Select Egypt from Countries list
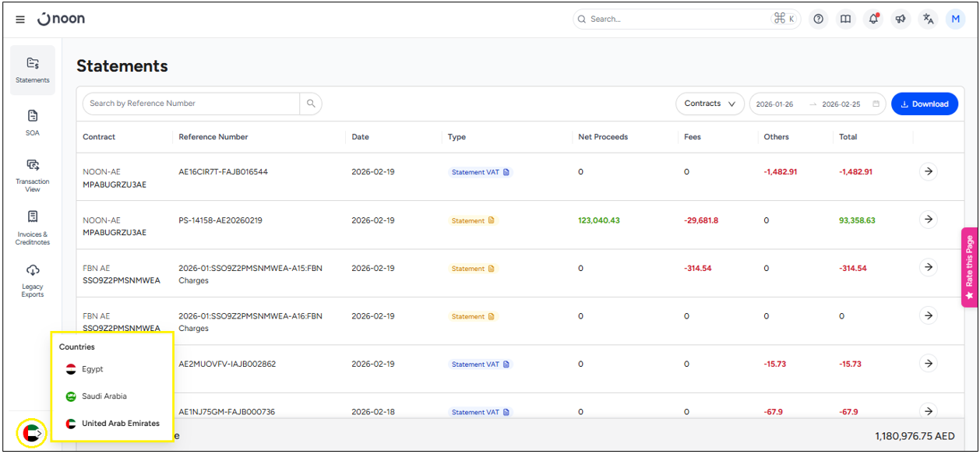Screen dimensions: 980x454 tap(92, 369)
